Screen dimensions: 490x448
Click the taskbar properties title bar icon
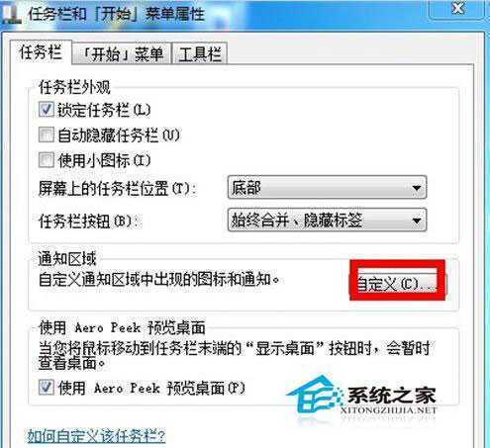[x=12, y=14]
